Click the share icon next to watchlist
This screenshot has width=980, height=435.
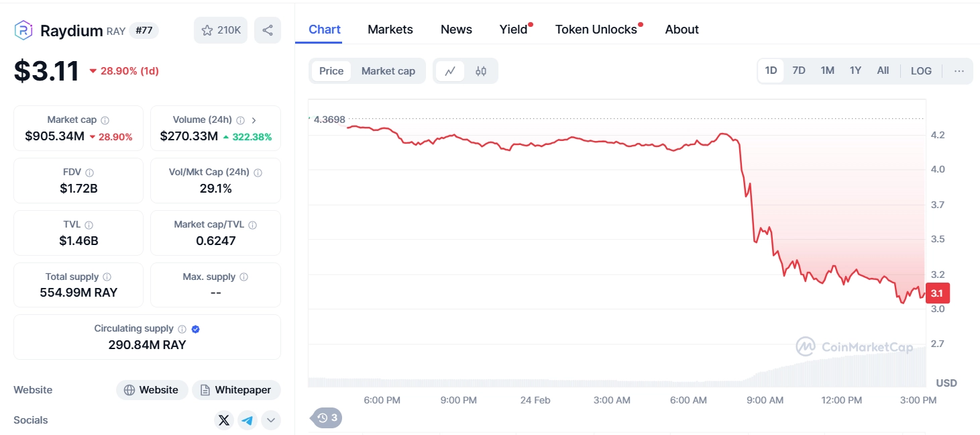pos(268,30)
